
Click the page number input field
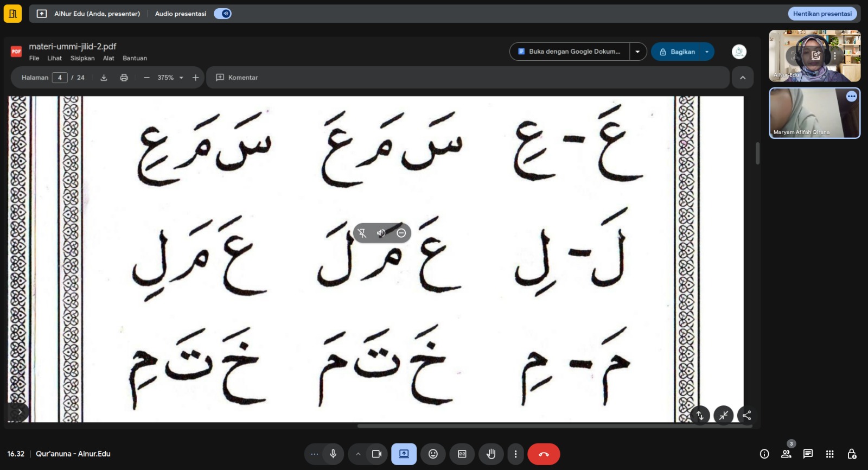coord(60,78)
